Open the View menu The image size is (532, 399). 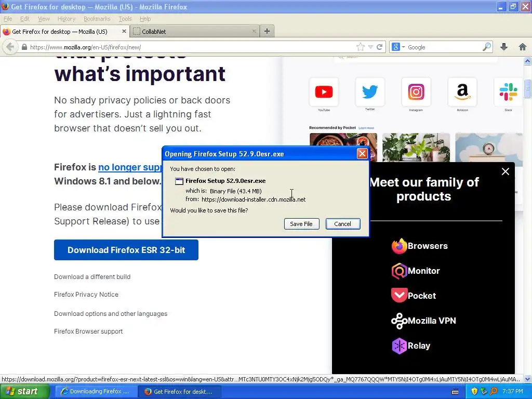click(x=44, y=19)
